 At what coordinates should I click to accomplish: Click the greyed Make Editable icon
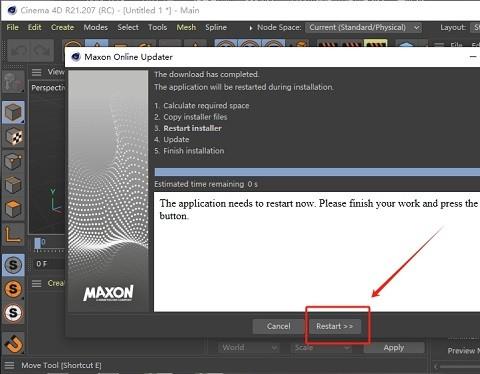13,82
